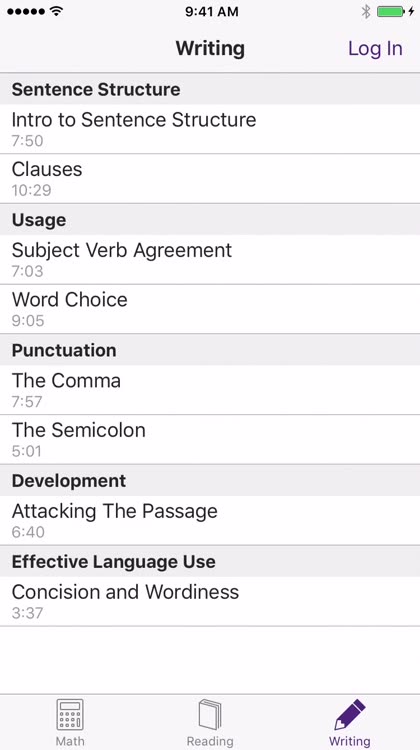
Task: Open the Clauses lesson
Action: [210, 178]
